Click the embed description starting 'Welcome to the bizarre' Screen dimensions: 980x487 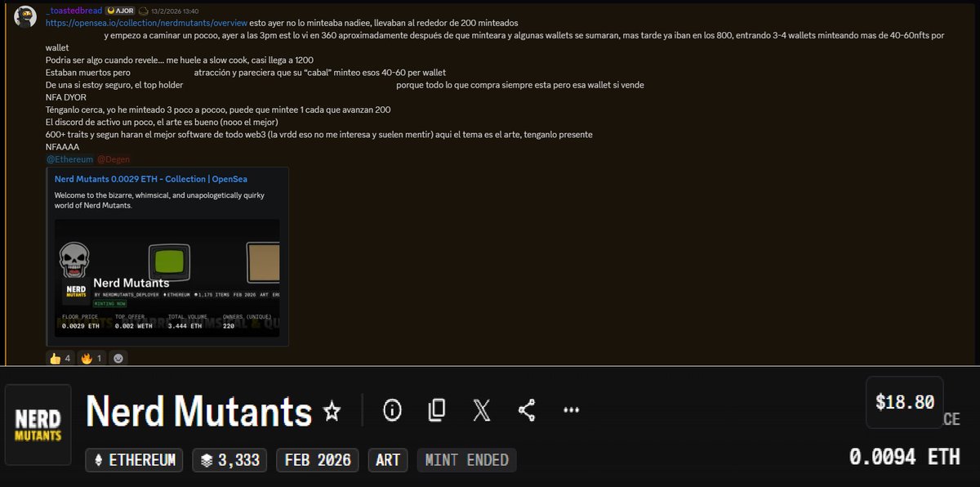coord(159,201)
